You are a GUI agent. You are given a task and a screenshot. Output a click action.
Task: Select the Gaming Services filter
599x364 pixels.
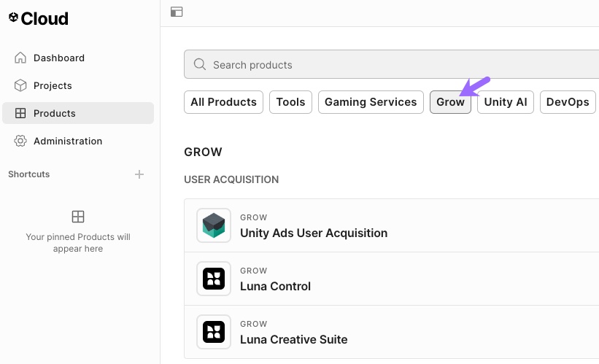click(371, 102)
